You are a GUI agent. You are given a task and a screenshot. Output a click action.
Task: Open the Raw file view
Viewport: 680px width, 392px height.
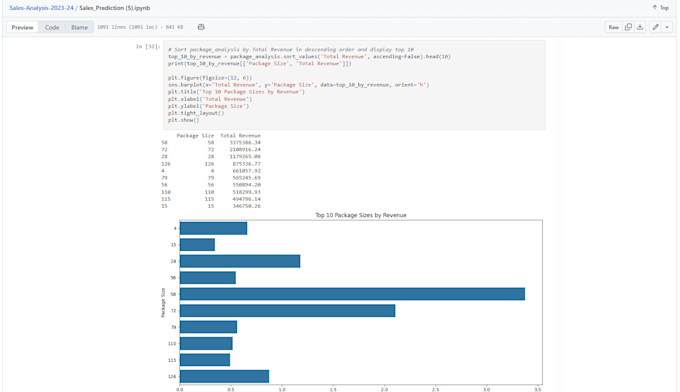pos(614,27)
